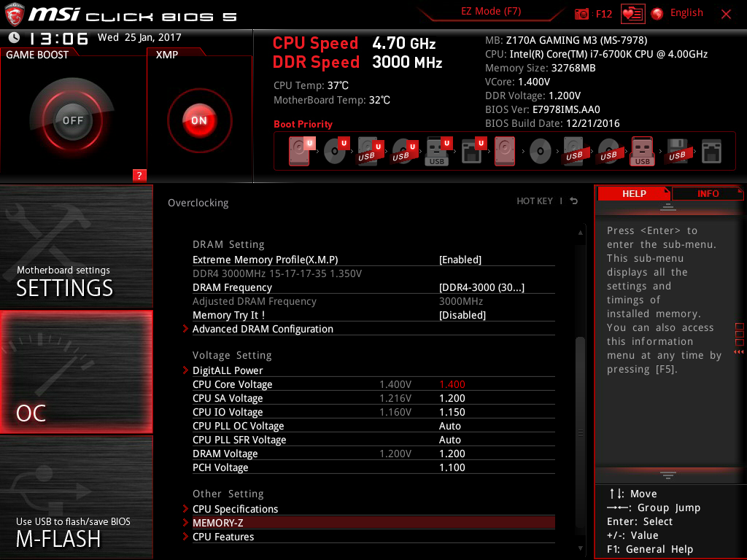Click the DDR4 3000MHz 15-17-17-35 1.350V text
This screenshot has height=560, width=747.
pos(276,273)
